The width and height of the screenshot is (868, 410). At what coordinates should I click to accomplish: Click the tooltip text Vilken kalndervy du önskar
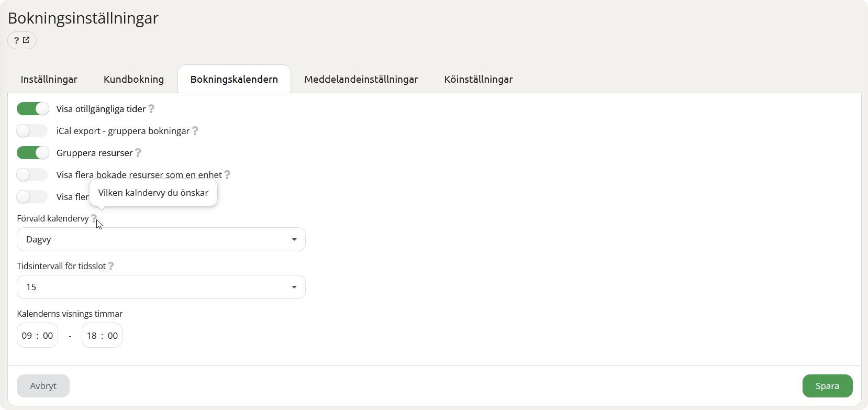tap(153, 193)
